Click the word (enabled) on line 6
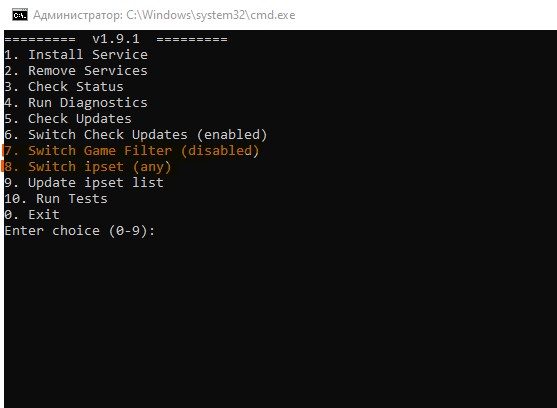Screen dimensions: 557x408 [x=232, y=135]
